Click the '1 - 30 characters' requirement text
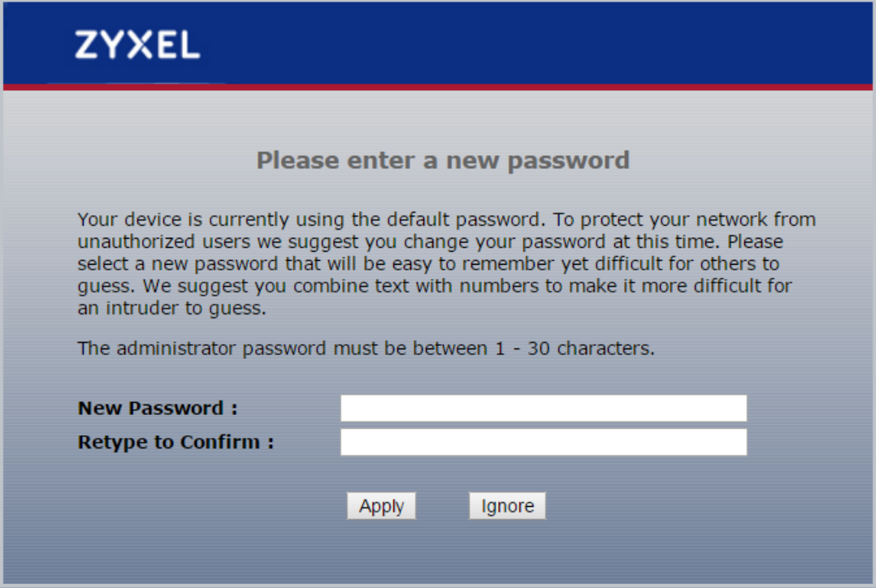 pyautogui.click(x=575, y=348)
